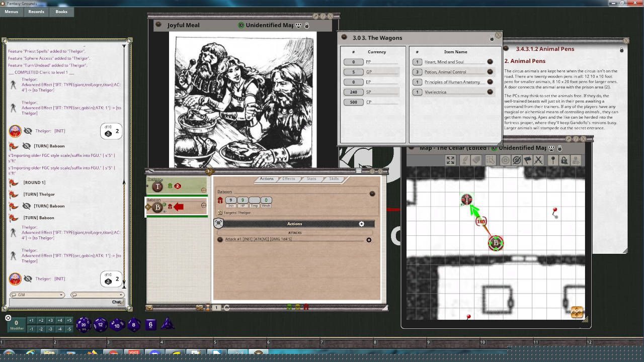Toggle the red faction helmet filter
The width and height of the screenshot is (644, 362).
305,307
